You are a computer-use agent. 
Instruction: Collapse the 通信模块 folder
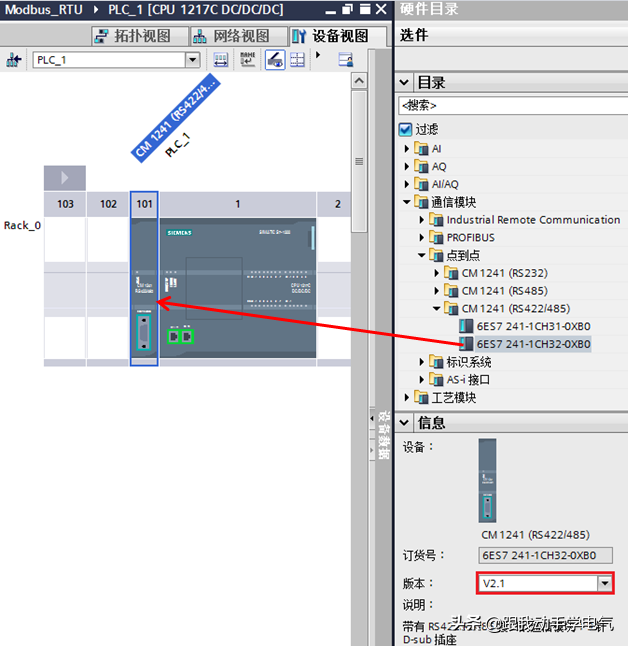point(407,202)
